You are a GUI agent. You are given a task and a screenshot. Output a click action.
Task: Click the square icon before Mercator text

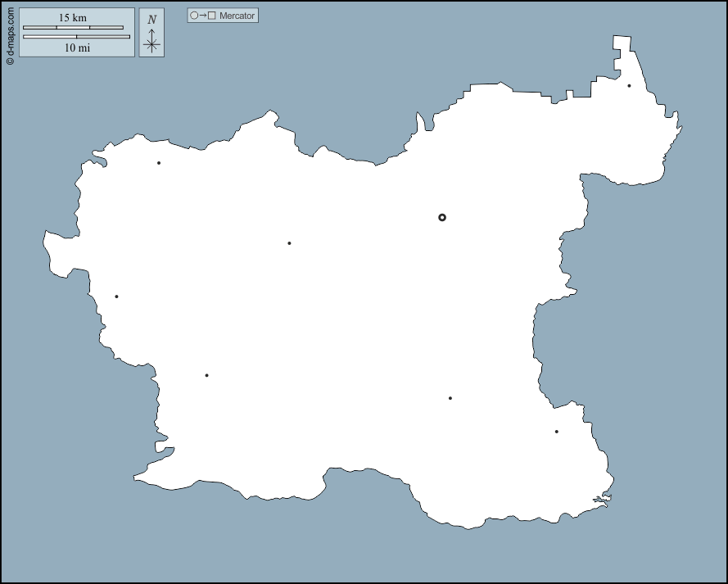point(212,16)
